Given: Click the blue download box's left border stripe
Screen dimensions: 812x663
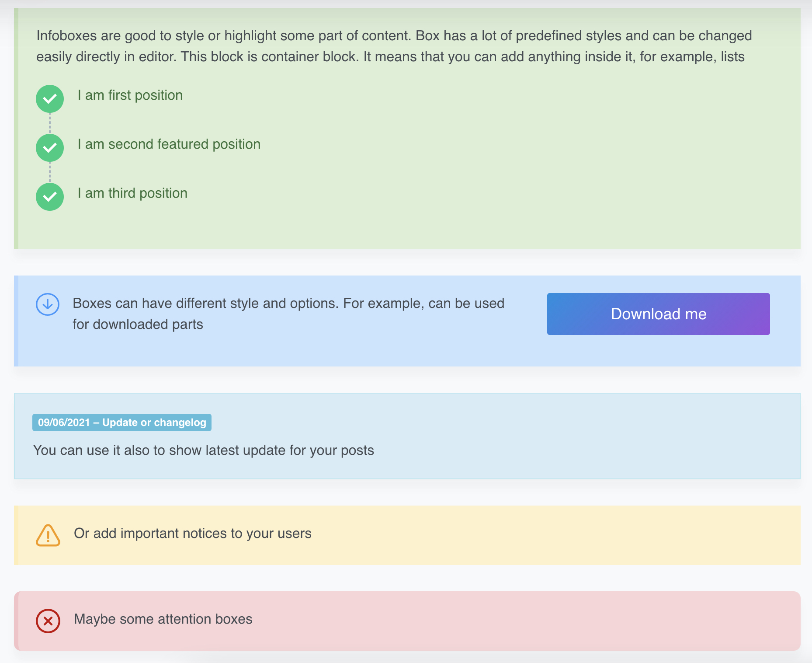Looking at the screenshot, I should tap(16, 321).
